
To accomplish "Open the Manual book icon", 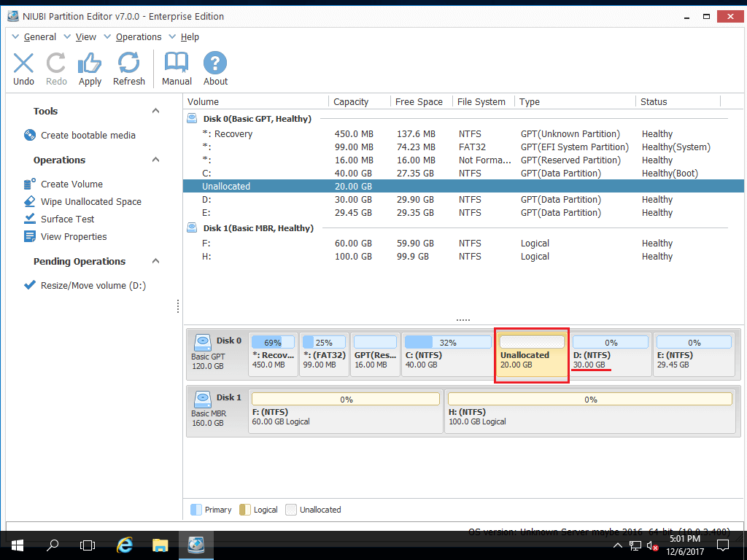I will 177,63.
